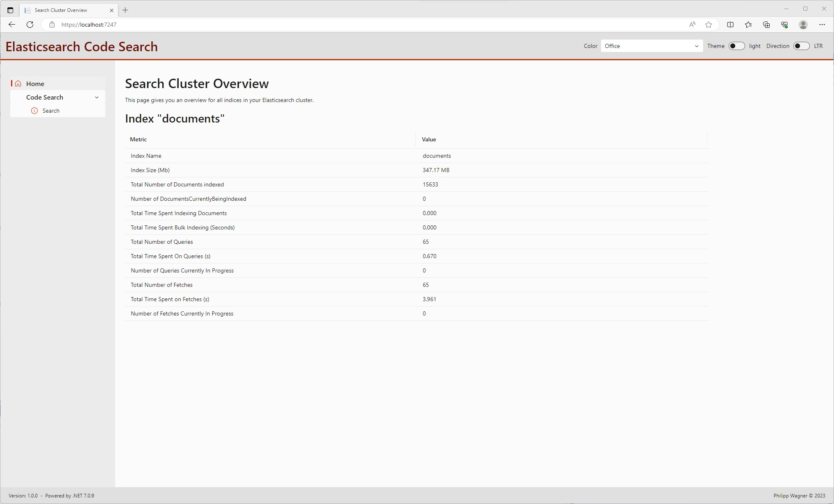834x504 pixels.
Task: Toggle the Theme light/dark switch
Action: tap(736, 46)
